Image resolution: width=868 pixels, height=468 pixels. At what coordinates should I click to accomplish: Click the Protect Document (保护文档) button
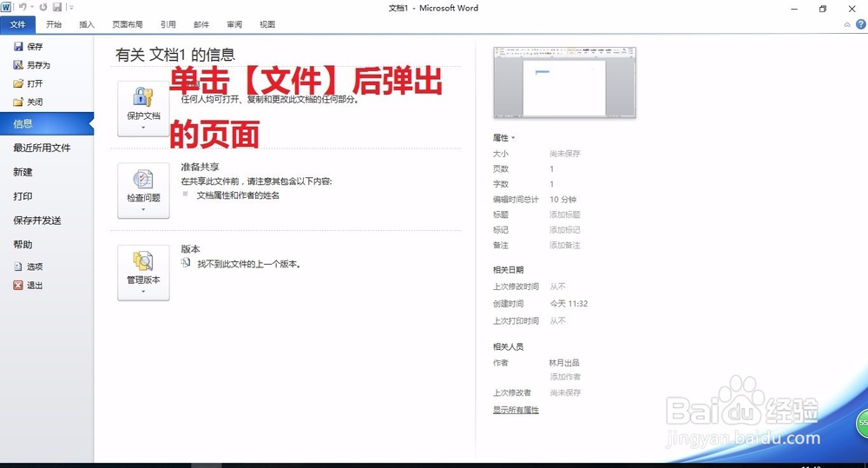pyautogui.click(x=143, y=109)
